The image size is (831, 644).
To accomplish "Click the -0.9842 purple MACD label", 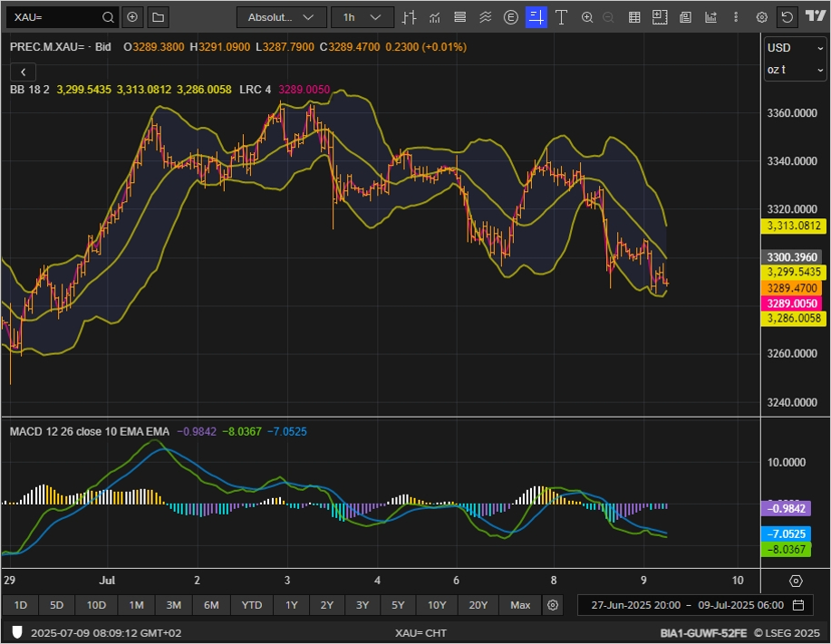I will (786, 508).
